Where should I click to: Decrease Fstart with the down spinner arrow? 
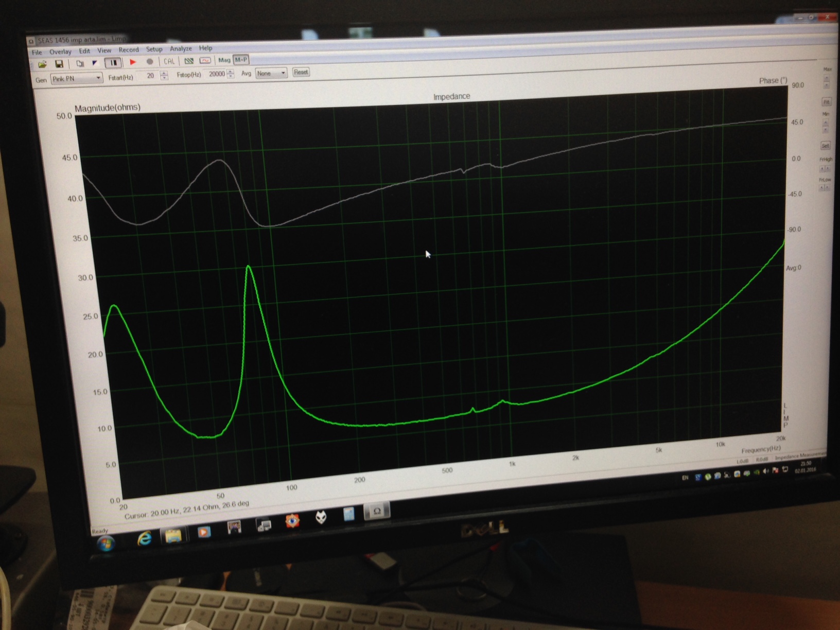click(x=164, y=78)
